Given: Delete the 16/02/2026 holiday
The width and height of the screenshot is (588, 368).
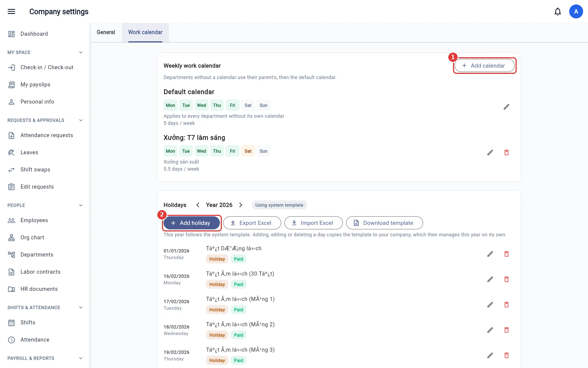Looking at the screenshot, I should (x=506, y=279).
